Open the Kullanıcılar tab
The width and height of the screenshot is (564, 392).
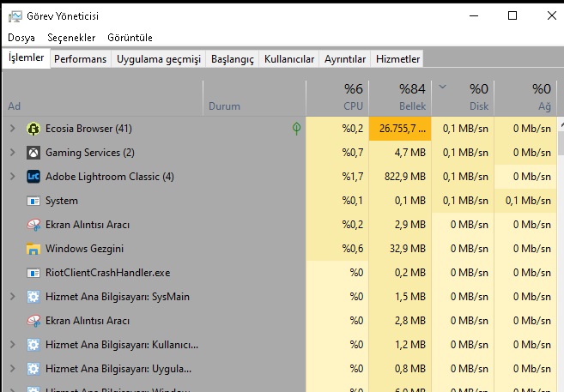coord(289,59)
